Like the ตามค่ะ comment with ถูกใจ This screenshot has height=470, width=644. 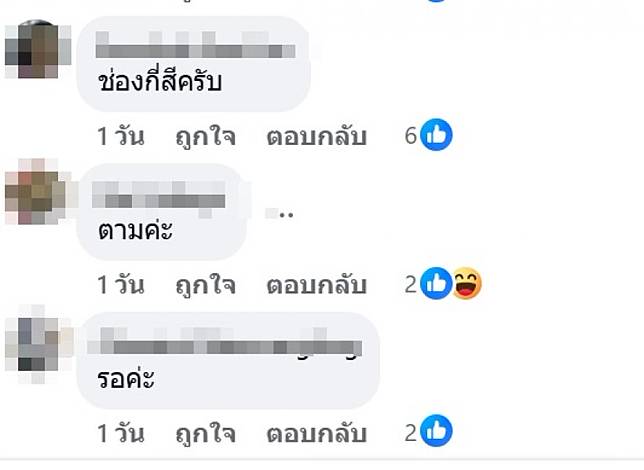click(205, 284)
